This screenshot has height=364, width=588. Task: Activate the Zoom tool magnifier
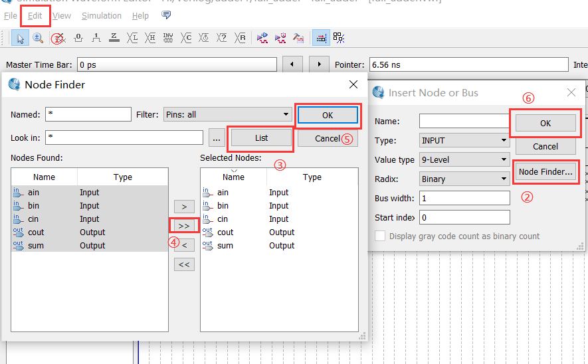(38, 38)
